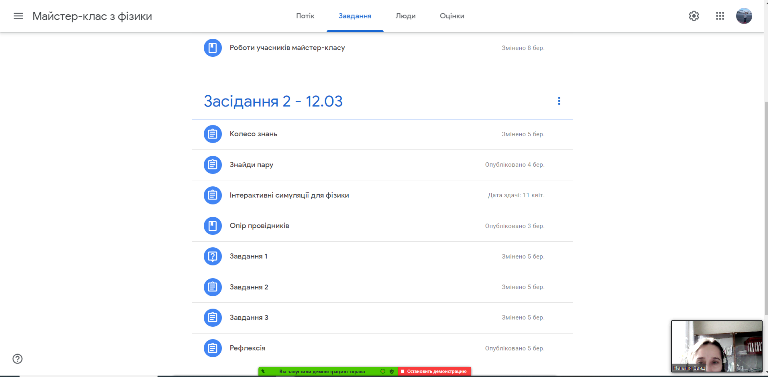Open class settings gear
This screenshot has width=768, height=377.
(694, 16)
